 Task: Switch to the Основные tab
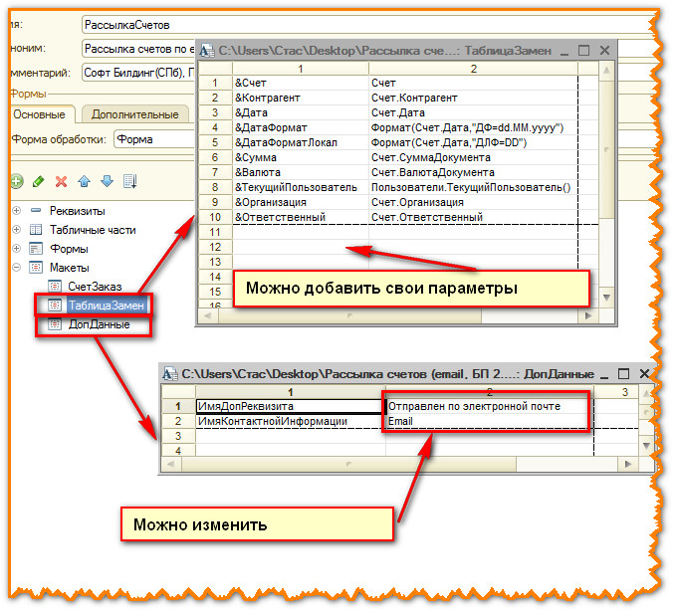(40, 115)
